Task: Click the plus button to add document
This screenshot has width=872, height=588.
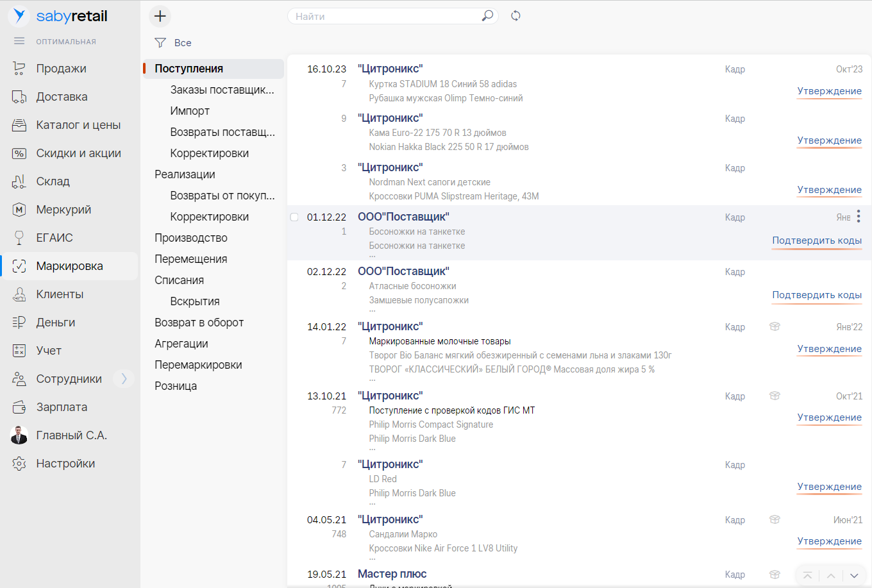Action: click(160, 16)
